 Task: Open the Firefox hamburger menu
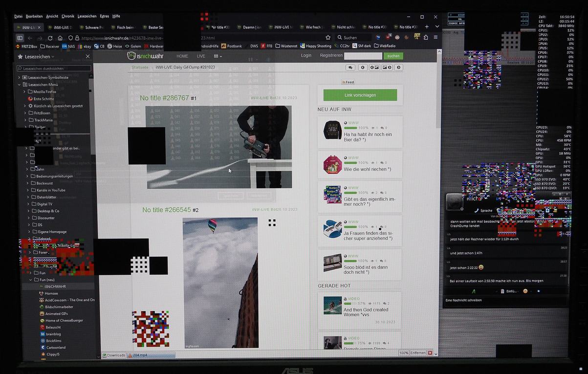click(436, 37)
